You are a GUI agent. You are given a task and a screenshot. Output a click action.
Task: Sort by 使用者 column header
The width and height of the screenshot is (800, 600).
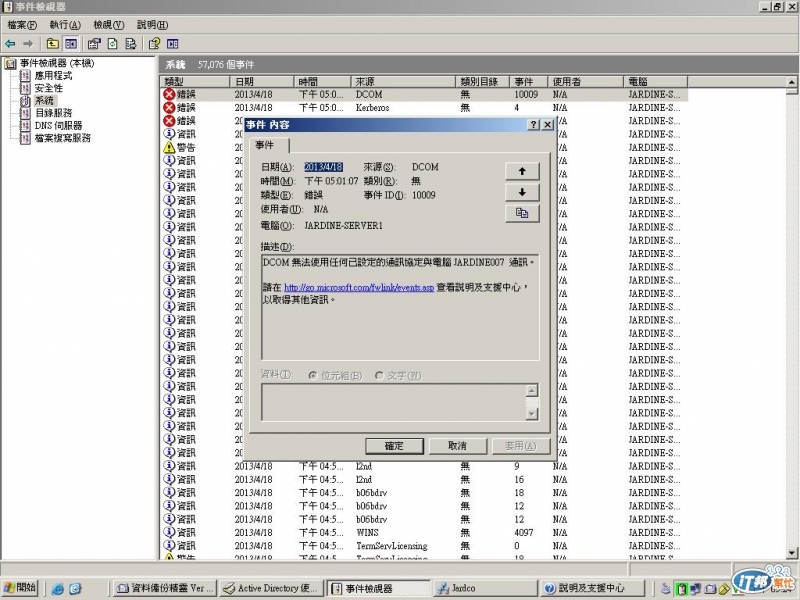tap(585, 82)
